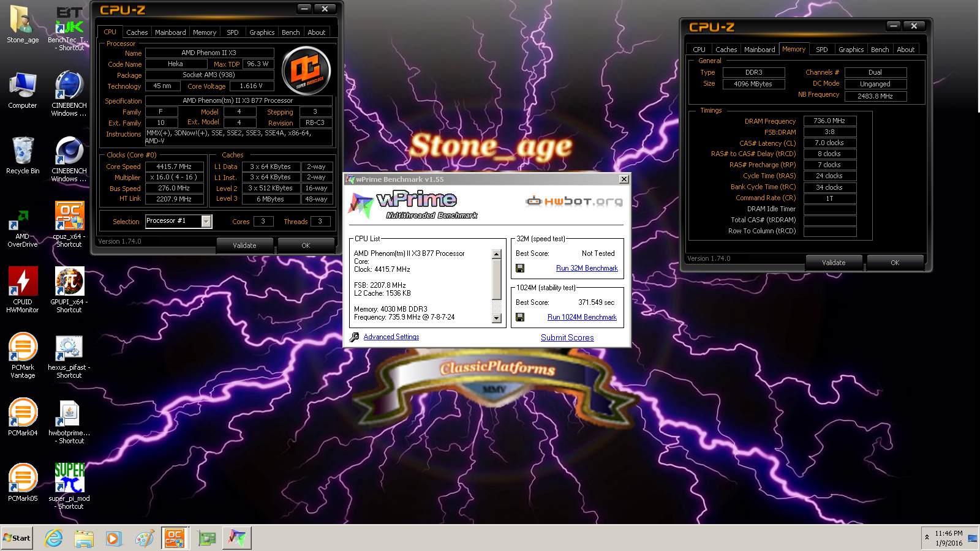This screenshot has width=980, height=551.
Task: Open About tab in left CPU-Z
Action: tap(317, 32)
